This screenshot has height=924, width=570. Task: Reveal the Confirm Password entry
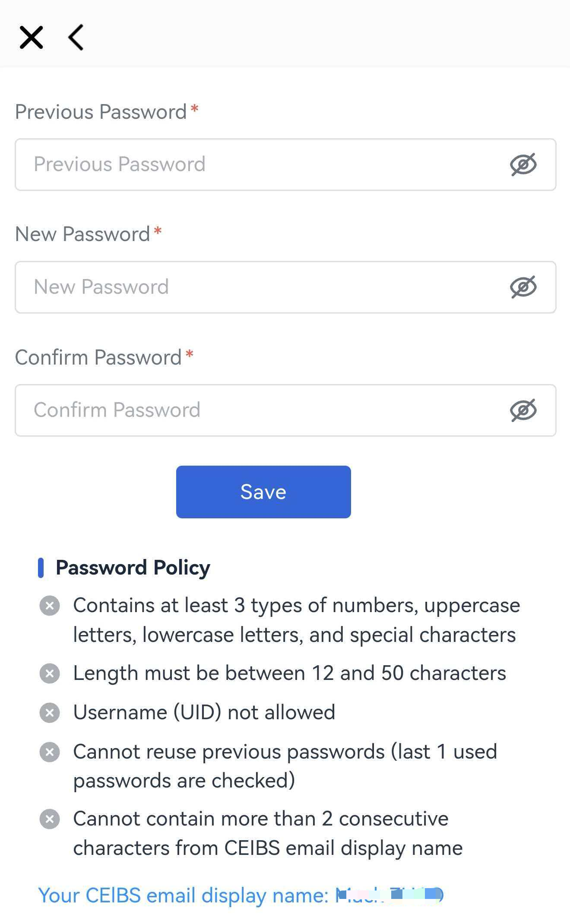click(x=523, y=410)
